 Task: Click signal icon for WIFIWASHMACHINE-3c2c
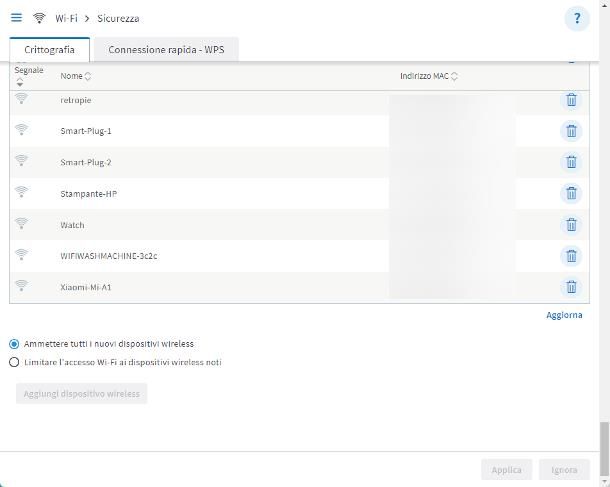(x=21, y=254)
